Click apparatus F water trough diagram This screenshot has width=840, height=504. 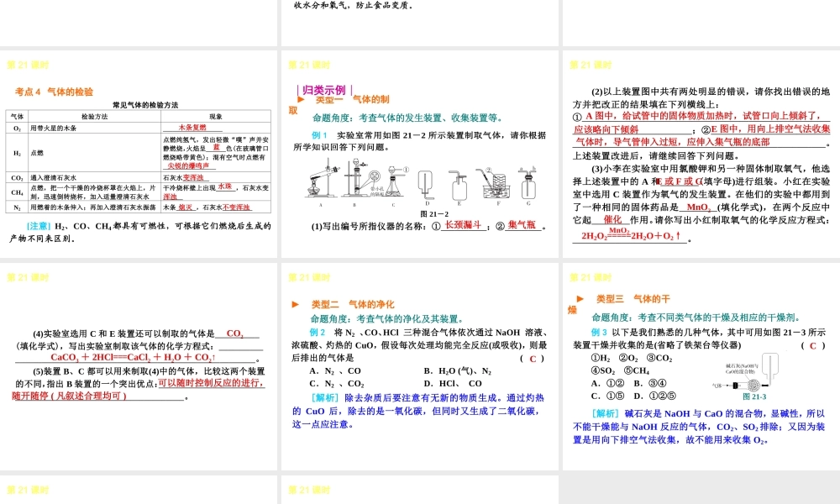point(496,185)
